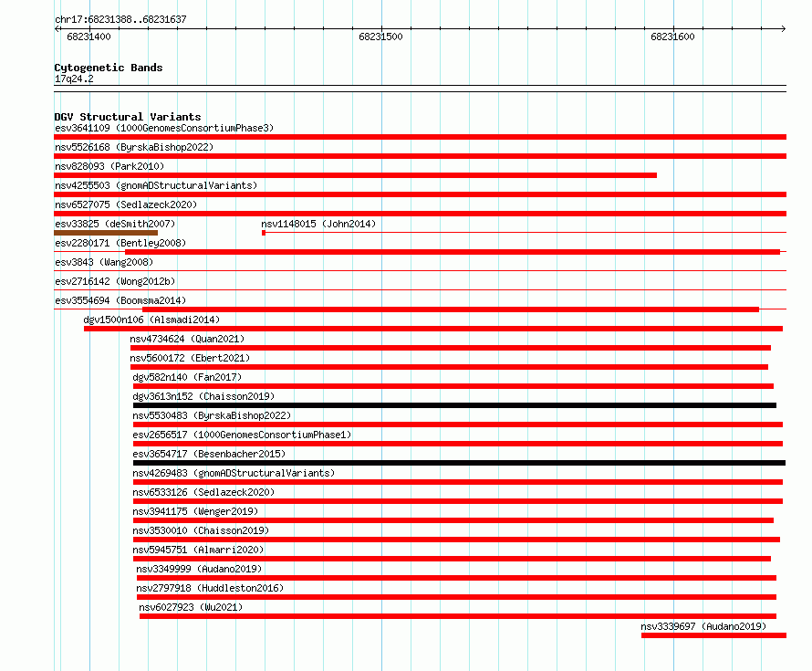Click the red esv3641109 variant bar
This screenshot has width=812, height=671.
pyautogui.click(x=420, y=137)
